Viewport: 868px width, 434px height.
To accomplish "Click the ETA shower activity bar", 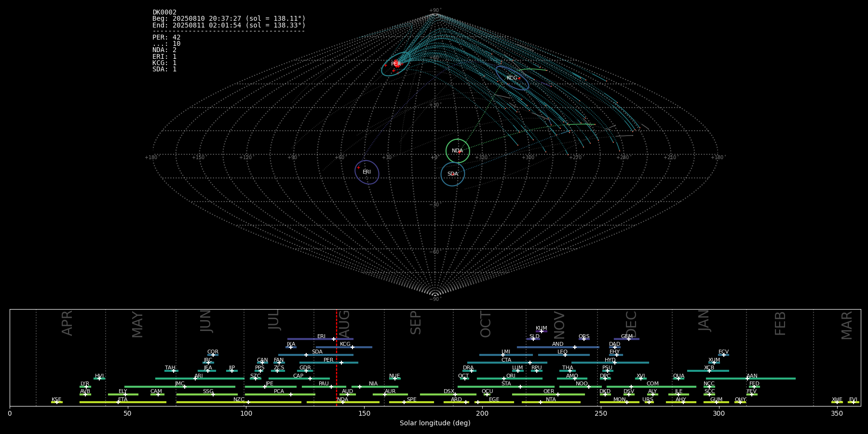I will 123,402.
